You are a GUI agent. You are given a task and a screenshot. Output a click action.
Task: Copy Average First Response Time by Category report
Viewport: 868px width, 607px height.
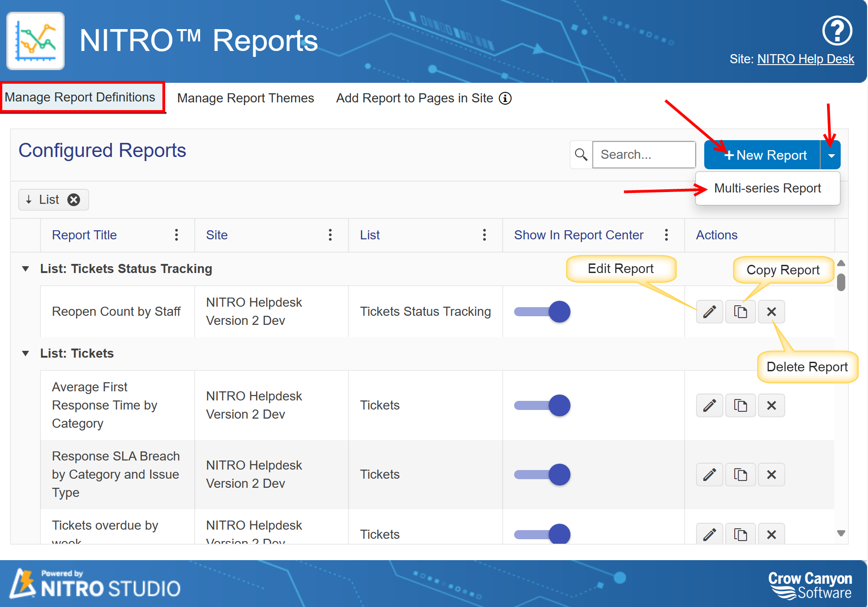coord(740,405)
